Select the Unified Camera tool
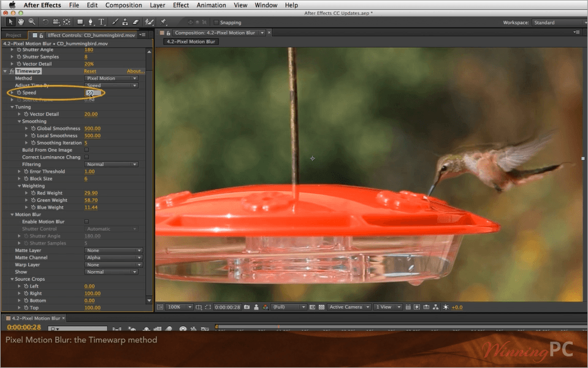Viewport: 588px width, 368px height. pyautogui.click(x=56, y=22)
